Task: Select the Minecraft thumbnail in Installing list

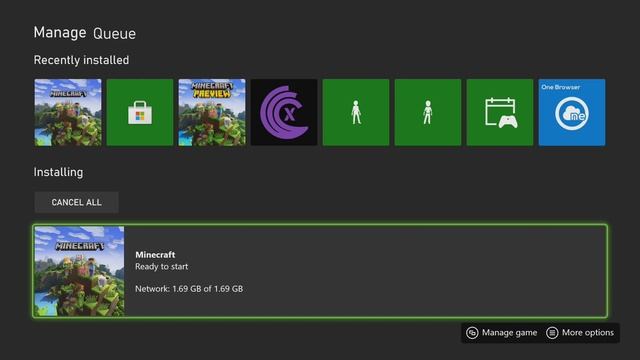Action: coord(79,271)
